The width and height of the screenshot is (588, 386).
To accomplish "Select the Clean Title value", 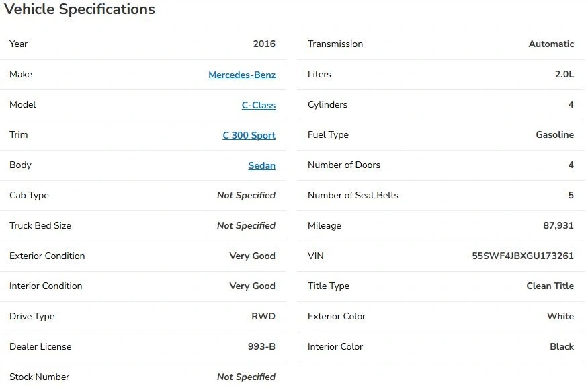I will (550, 286).
